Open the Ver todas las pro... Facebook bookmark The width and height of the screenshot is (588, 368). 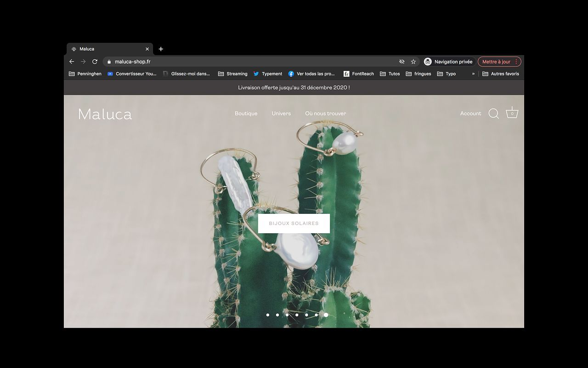pos(311,74)
